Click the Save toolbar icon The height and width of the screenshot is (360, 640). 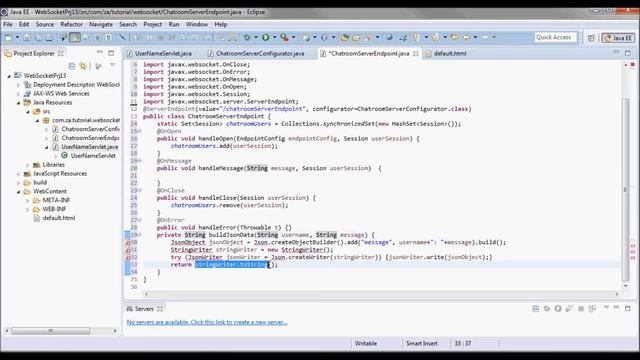pos(27,38)
